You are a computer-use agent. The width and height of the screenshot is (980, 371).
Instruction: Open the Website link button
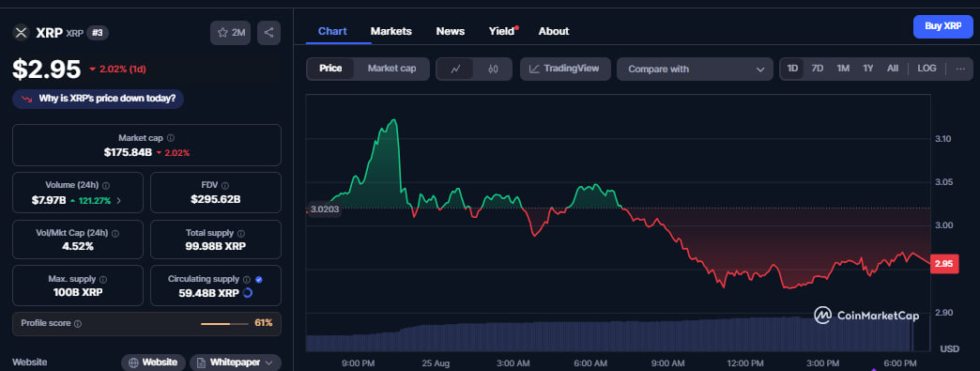(153, 363)
